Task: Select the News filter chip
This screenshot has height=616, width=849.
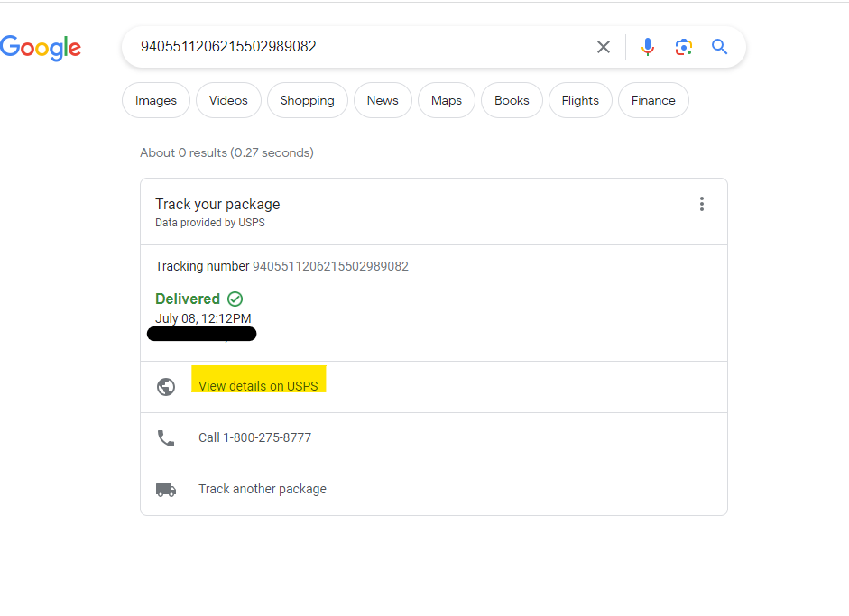Action: point(383,100)
